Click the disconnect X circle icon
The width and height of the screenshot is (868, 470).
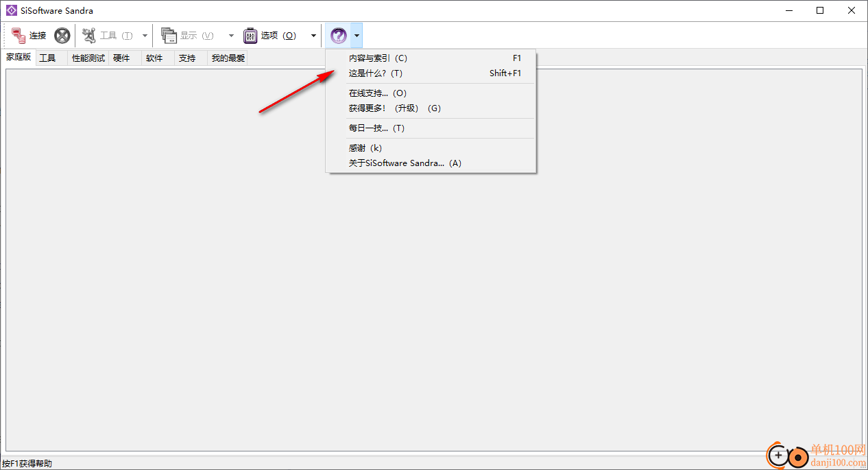pos(62,36)
